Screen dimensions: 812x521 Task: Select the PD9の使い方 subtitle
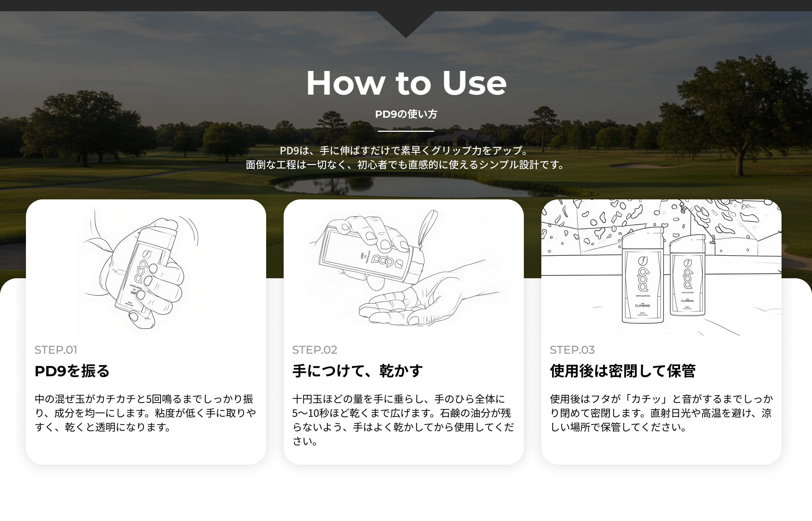click(x=406, y=114)
